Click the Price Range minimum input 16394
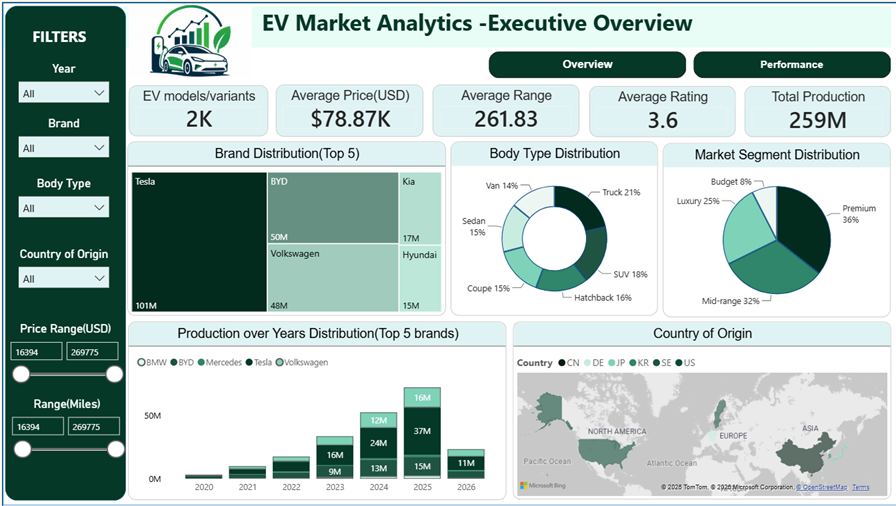This screenshot has width=896, height=506. coord(36,352)
